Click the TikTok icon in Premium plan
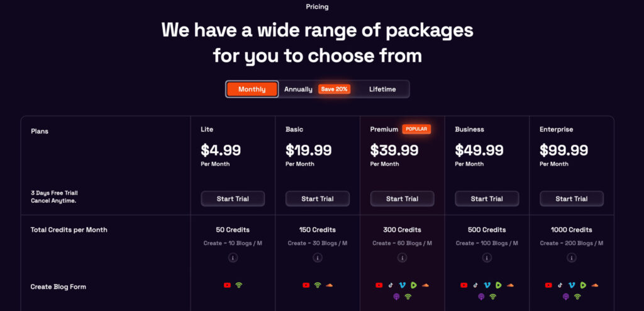 point(391,285)
